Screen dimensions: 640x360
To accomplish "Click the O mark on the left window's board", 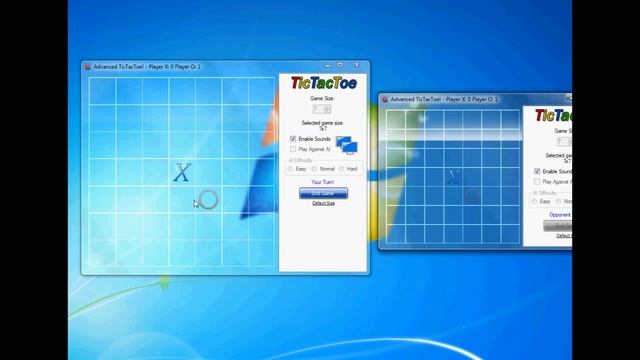I will (x=209, y=200).
